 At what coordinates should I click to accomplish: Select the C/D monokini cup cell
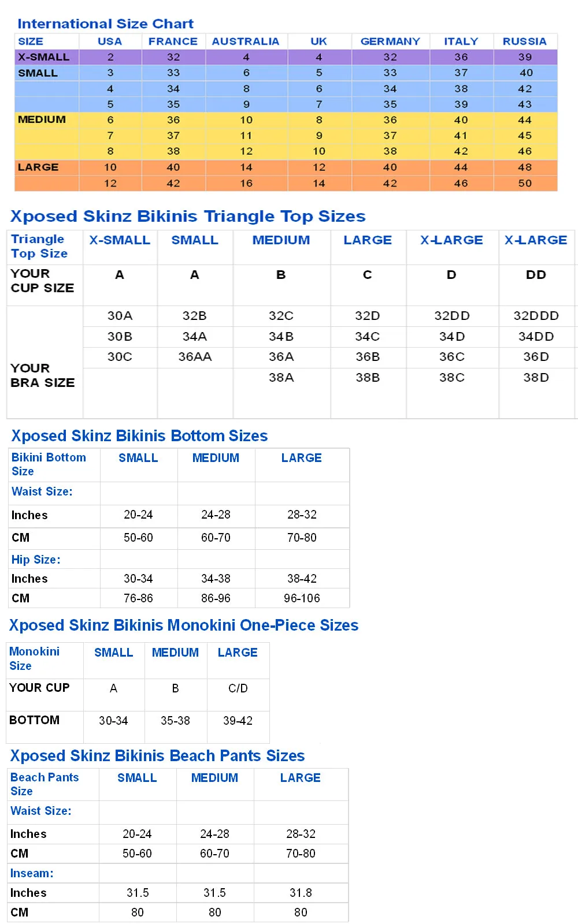tap(238, 688)
